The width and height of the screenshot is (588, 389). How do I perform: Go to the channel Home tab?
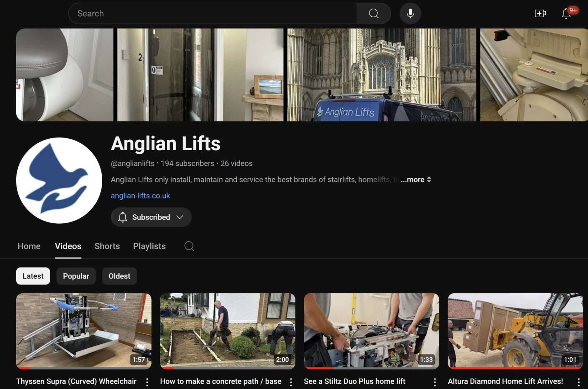29,246
